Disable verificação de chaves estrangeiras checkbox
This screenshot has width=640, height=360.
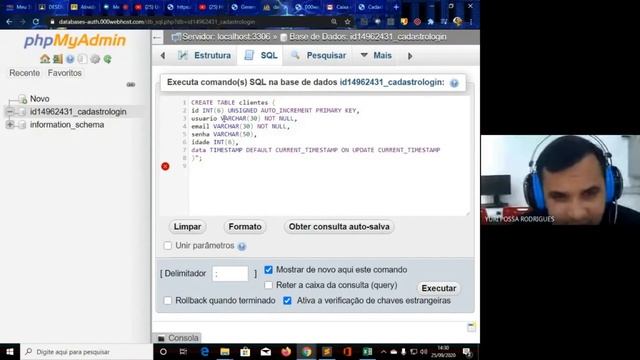pyautogui.click(x=287, y=300)
